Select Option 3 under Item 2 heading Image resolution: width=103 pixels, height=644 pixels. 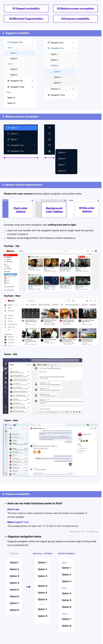coord(14,69)
